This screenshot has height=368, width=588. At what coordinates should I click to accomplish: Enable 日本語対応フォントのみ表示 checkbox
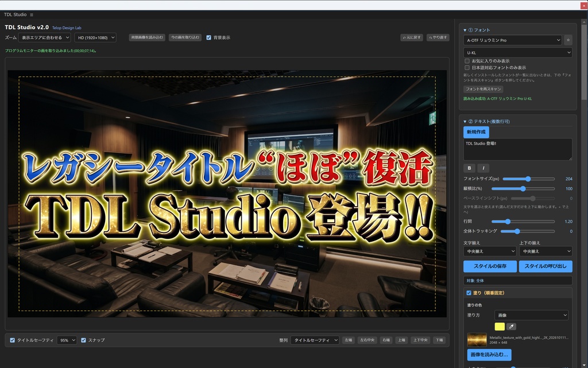click(x=467, y=67)
